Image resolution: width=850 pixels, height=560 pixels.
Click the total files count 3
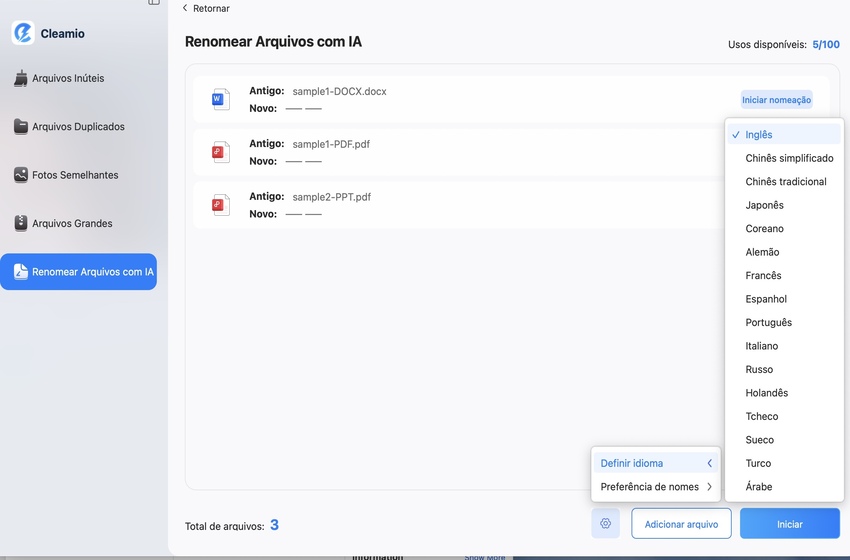pos(274,525)
